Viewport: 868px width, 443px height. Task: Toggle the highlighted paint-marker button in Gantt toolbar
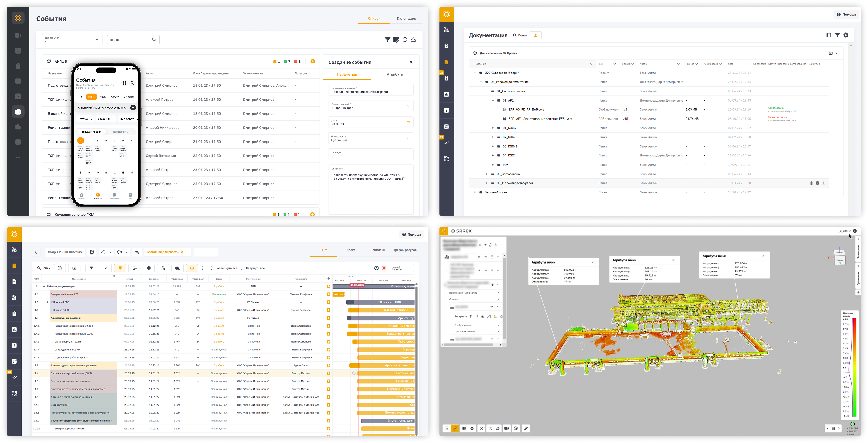pyautogui.click(x=120, y=268)
